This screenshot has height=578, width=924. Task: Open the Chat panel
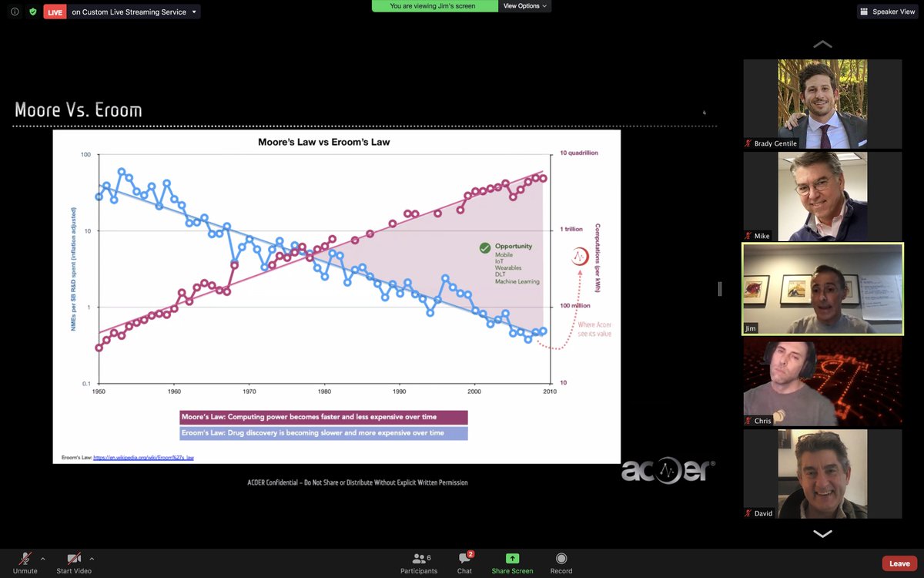coord(464,563)
